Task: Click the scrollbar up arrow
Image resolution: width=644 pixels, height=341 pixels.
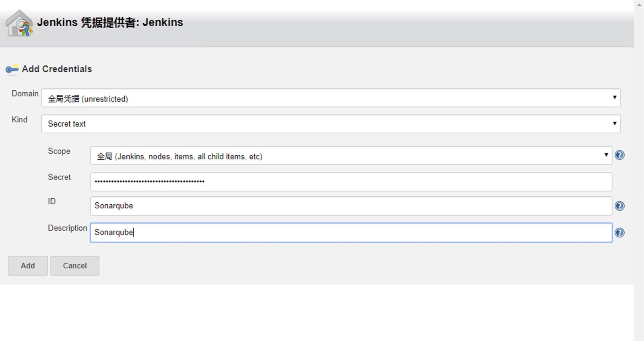Action: [x=639, y=5]
